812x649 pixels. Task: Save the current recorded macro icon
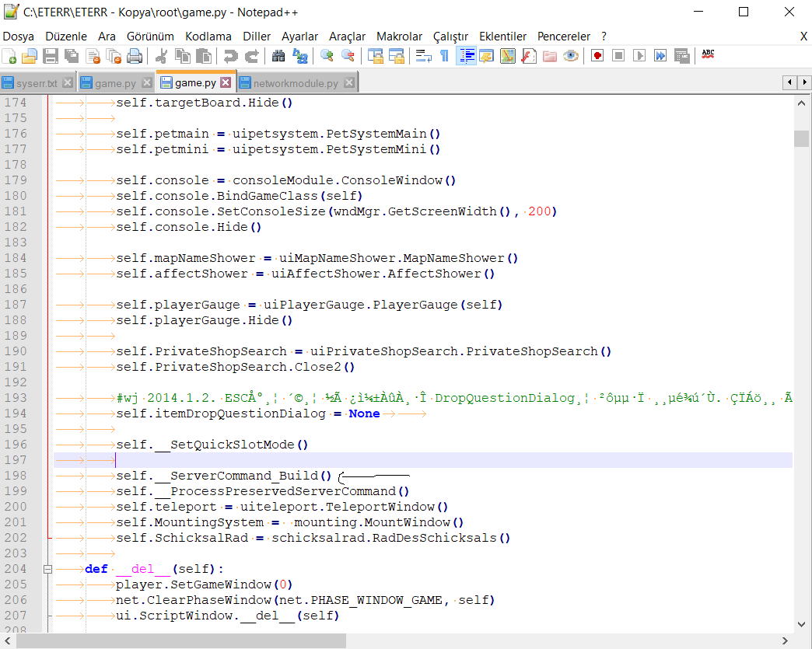click(x=681, y=56)
